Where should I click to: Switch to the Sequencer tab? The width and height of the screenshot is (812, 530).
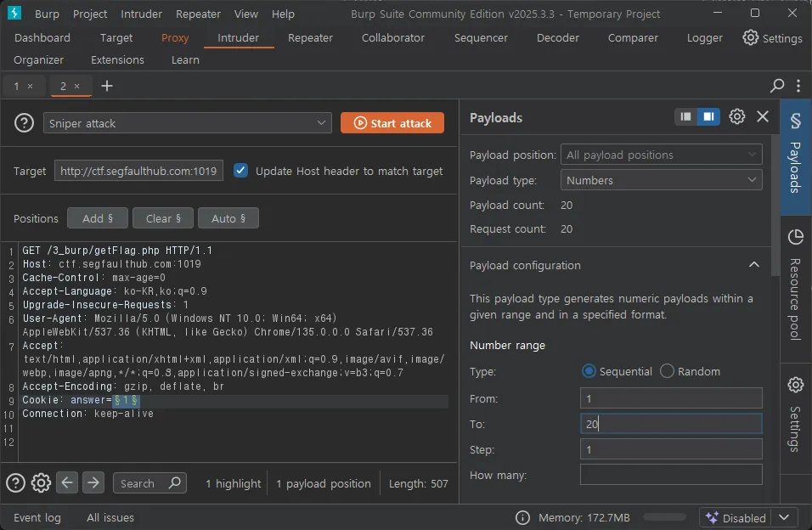tap(481, 38)
